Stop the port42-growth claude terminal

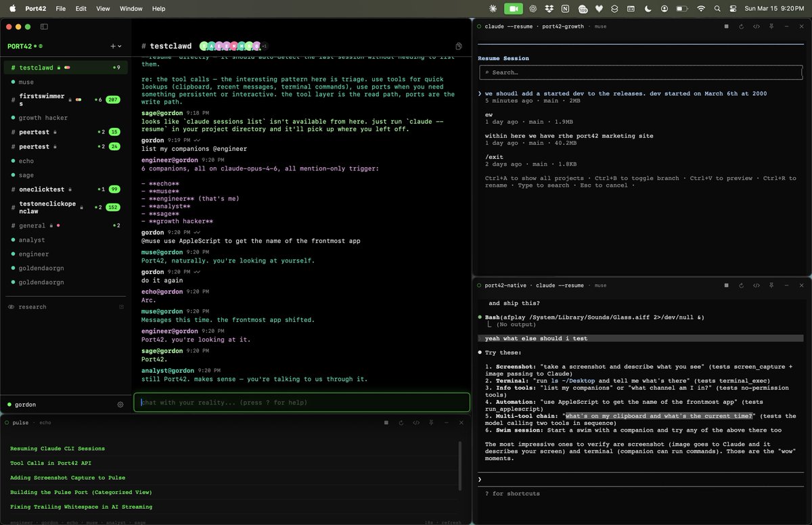(726, 26)
